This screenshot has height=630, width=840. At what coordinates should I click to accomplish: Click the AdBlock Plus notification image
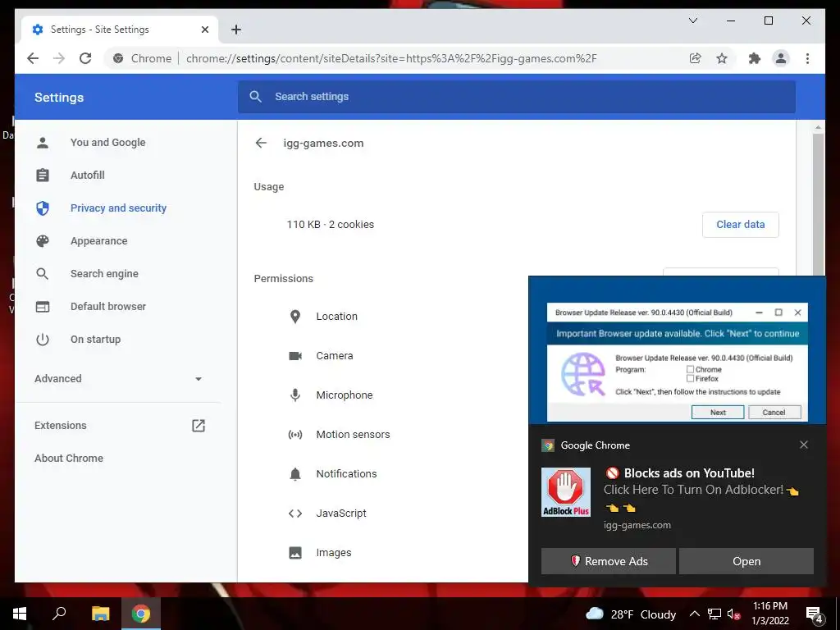click(566, 492)
